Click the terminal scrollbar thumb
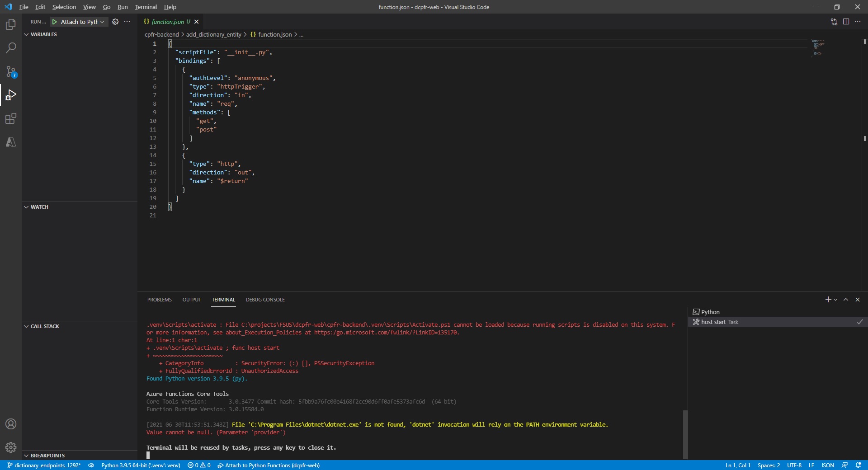Image resolution: width=868 pixels, height=470 pixels. 685,435
